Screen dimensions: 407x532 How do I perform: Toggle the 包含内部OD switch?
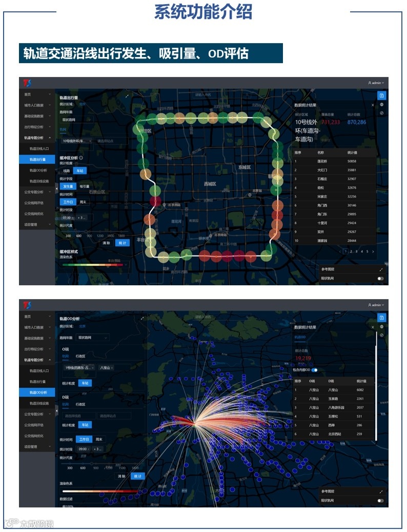pyautogui.click(x=315, y=370)
